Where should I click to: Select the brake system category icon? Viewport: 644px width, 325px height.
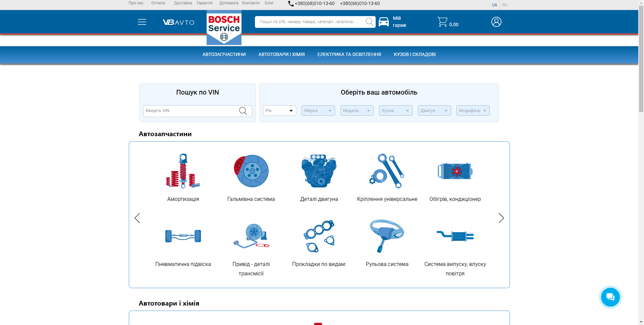tap(251, 171)
